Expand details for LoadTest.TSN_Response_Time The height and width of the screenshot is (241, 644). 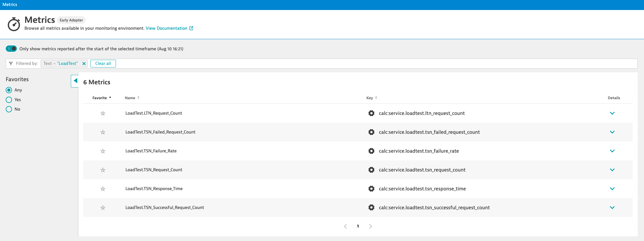(612, 189)
